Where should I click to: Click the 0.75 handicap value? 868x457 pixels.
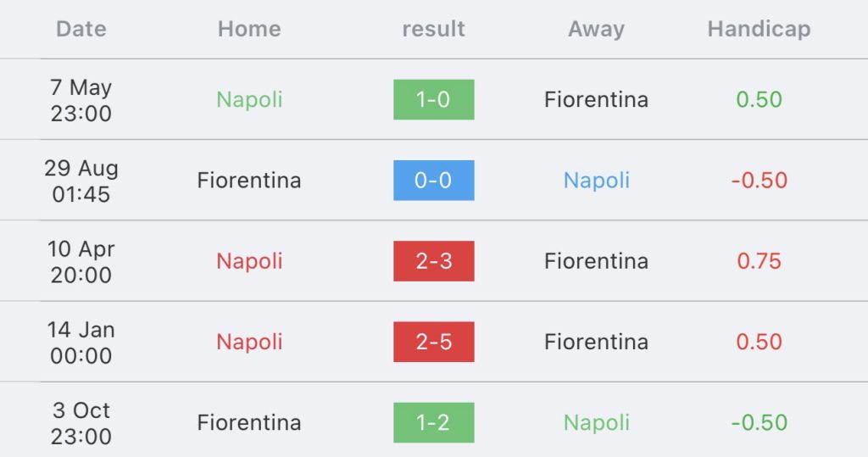coord(759,261)
